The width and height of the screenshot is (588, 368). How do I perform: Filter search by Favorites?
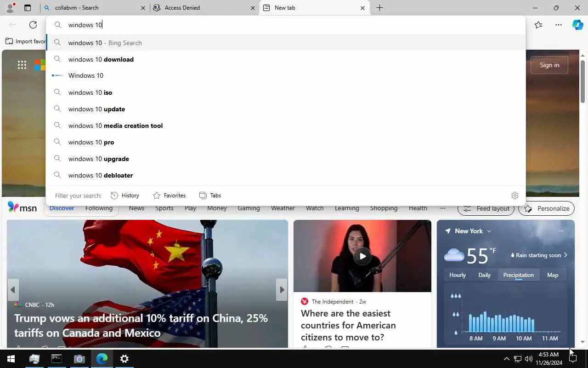[x=169, y=195]
